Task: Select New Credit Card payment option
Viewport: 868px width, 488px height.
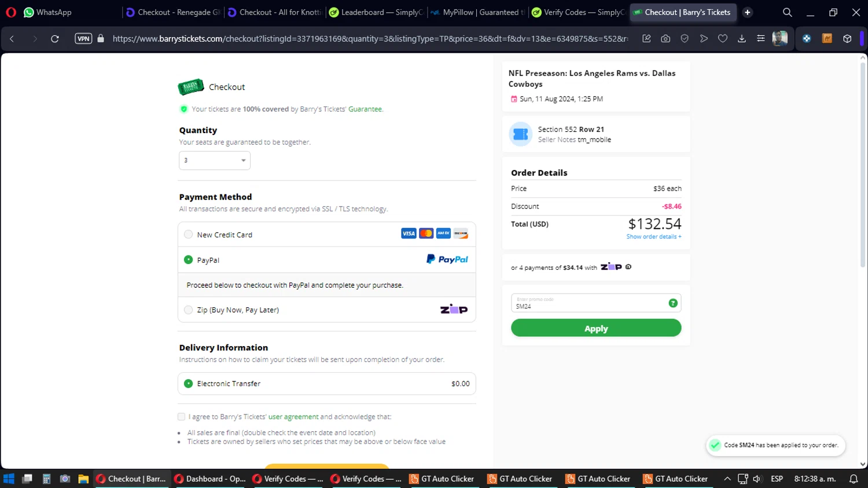Action: (188, 234)
